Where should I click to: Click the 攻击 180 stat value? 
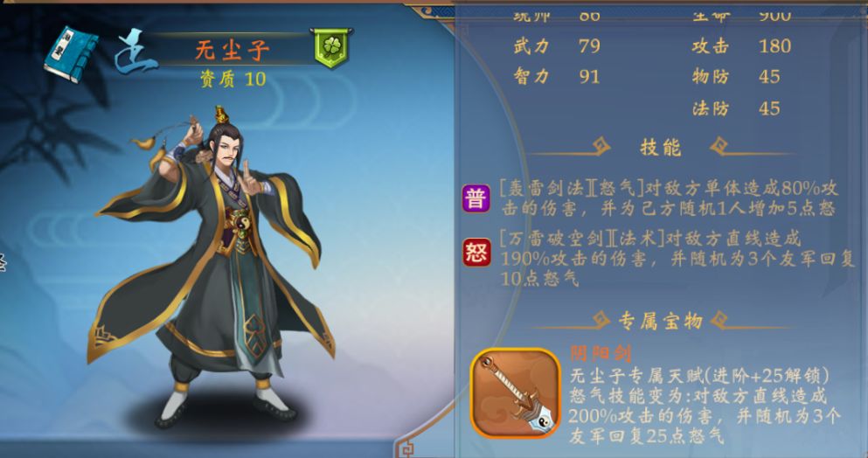coord(775,46)
